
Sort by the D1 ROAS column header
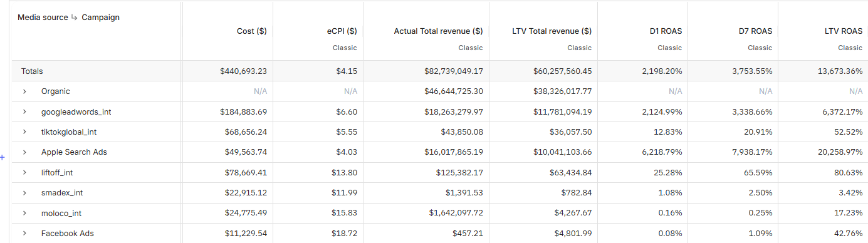click(666, 31)
